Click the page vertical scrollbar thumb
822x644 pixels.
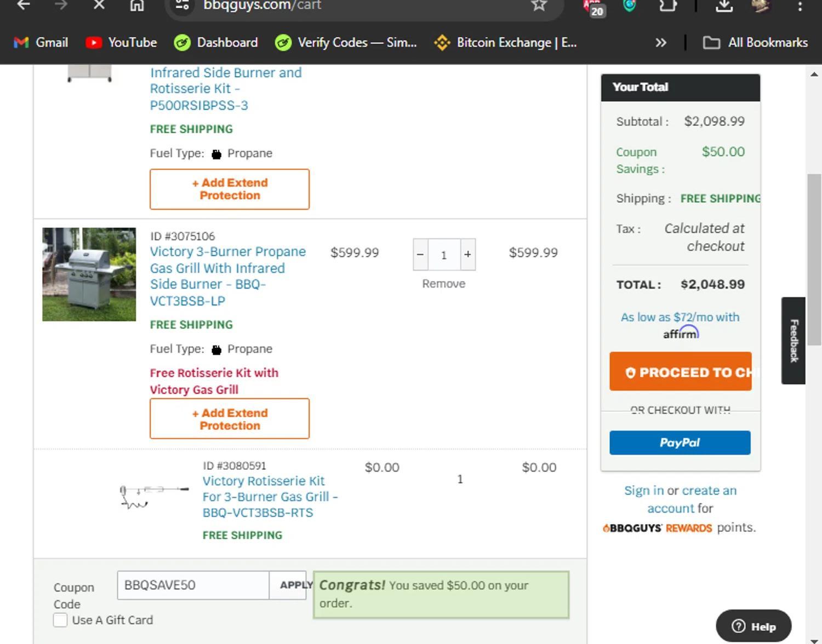814,260
